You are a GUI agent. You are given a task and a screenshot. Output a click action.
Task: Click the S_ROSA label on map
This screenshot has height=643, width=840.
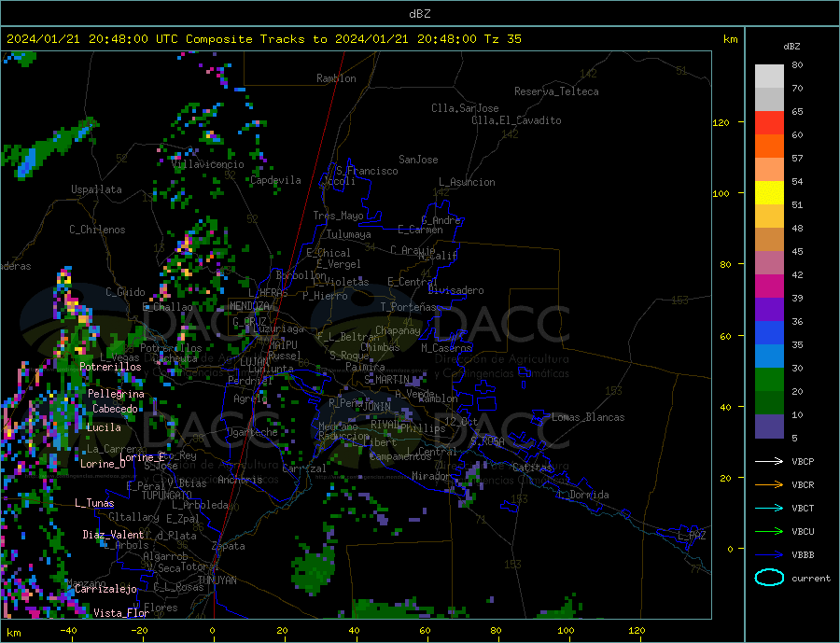pos(487,441)
